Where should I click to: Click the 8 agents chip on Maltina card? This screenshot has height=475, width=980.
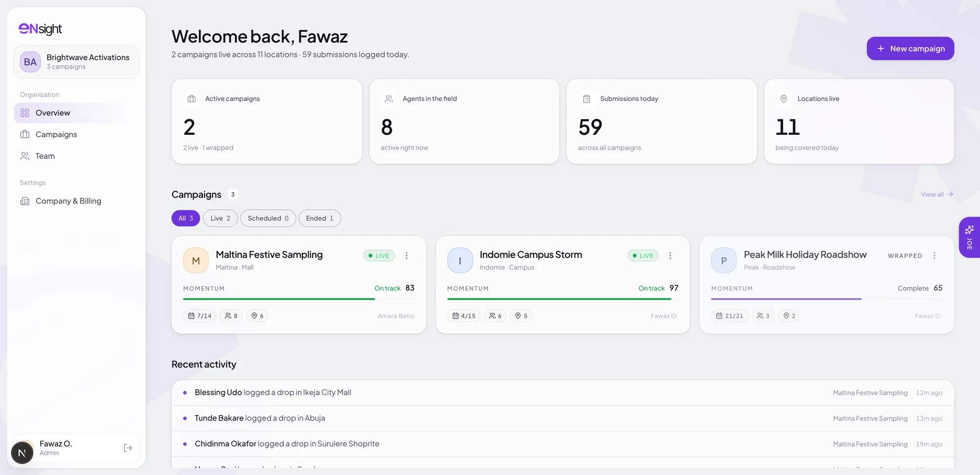(231, 316)
